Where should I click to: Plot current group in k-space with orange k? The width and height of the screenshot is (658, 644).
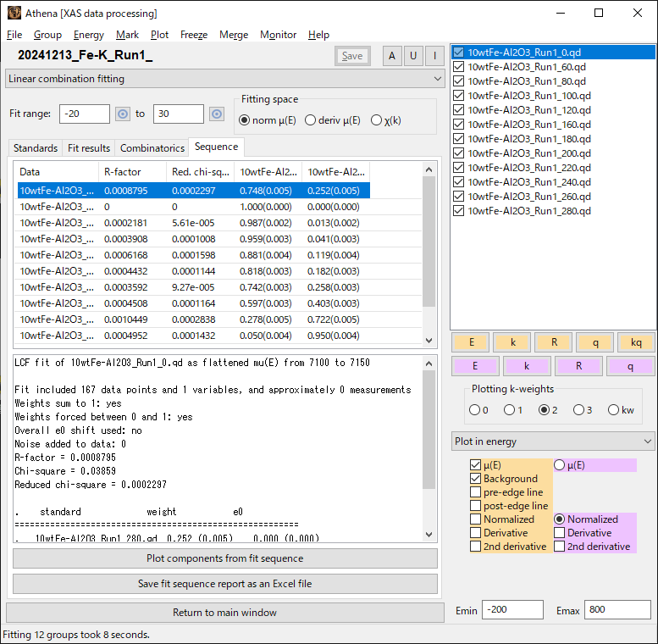(513, 342)
